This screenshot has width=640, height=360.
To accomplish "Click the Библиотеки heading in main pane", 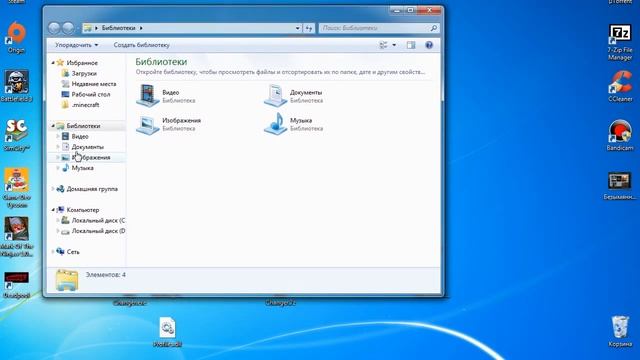I will click(x=161, y=62).
